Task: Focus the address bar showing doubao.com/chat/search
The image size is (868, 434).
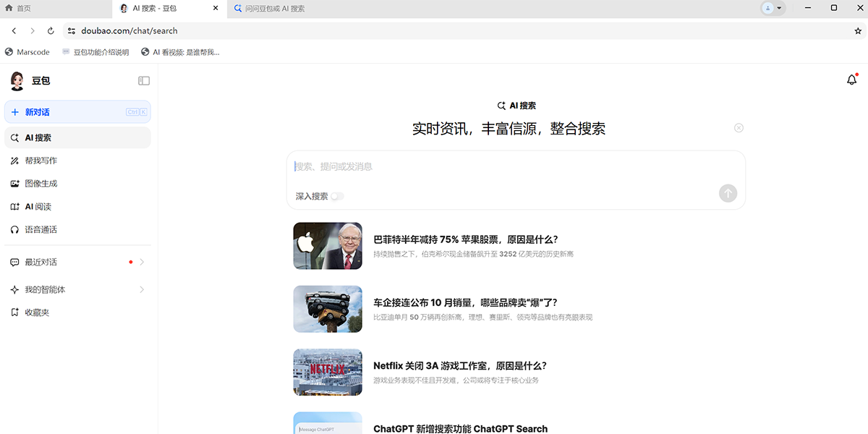Action: 463,31
